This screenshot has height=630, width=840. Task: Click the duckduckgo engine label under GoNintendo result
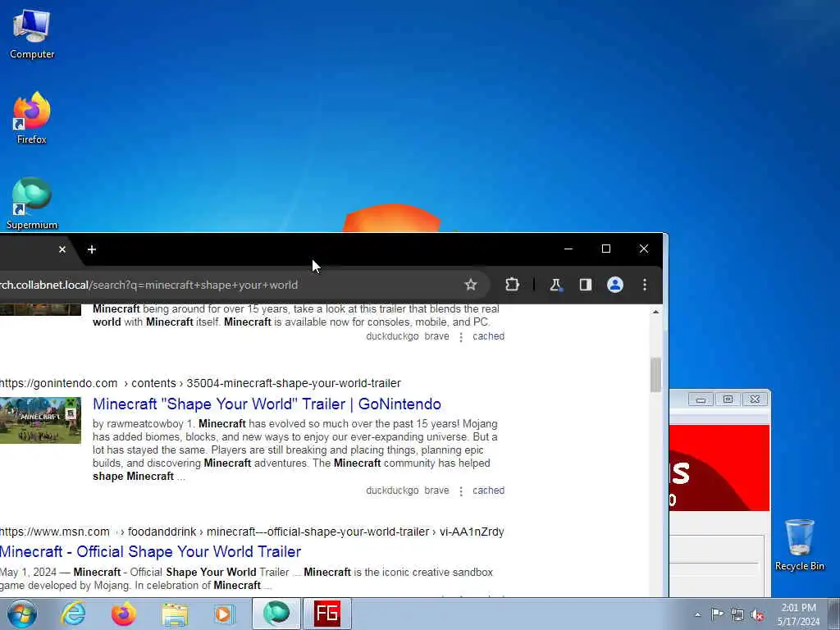click(x=392, y=491)
